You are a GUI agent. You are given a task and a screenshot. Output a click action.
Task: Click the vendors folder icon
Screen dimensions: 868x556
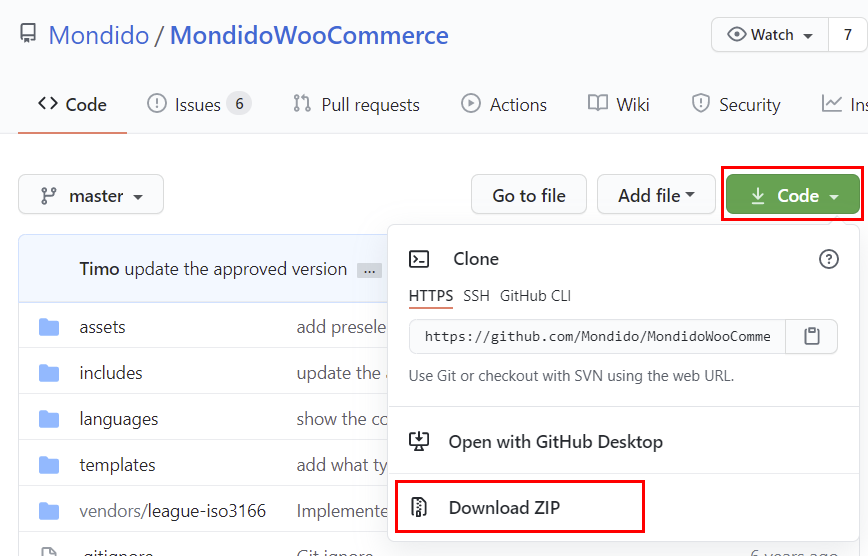tap(49, 511)
